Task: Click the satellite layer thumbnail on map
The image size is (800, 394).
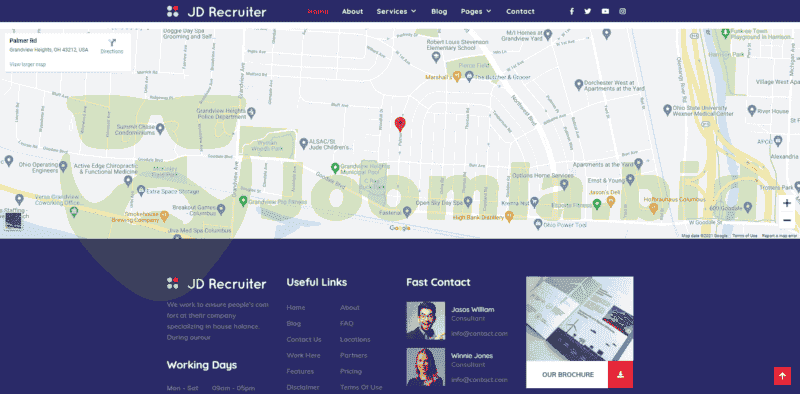Action: point(13,220)
